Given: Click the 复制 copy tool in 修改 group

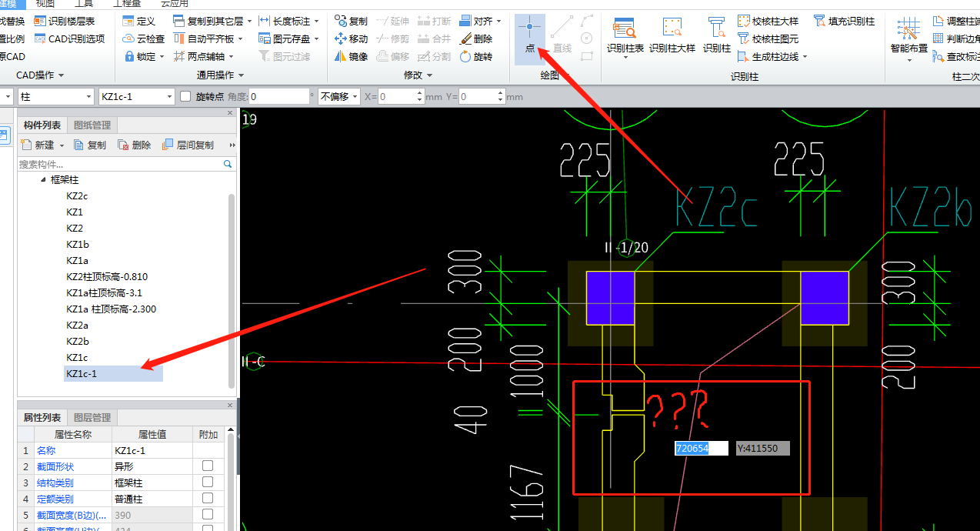Looking at the screenshot, I should point(352,21).
